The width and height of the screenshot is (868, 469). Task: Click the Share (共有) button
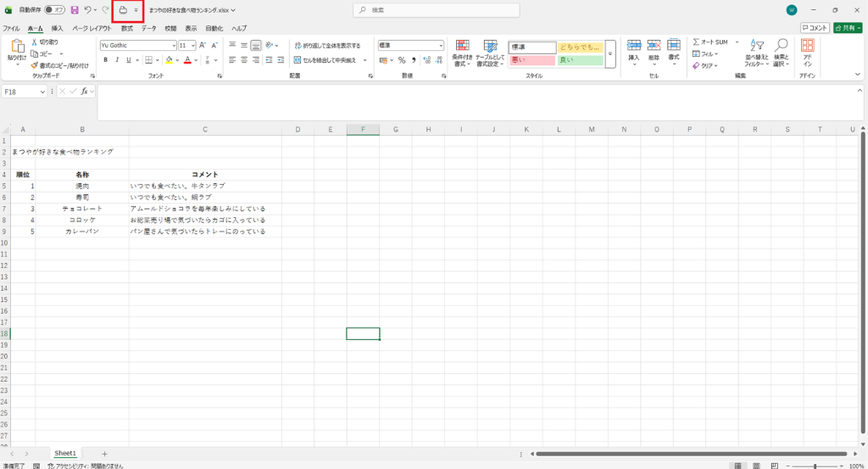click(848, 28)
